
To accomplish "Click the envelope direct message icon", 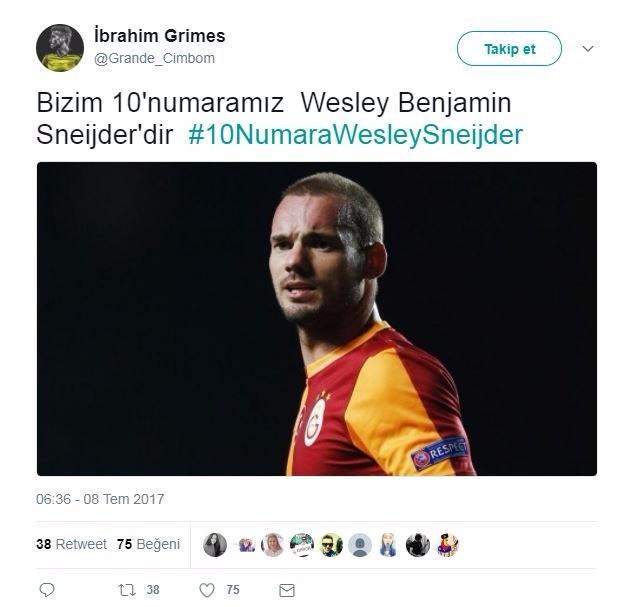I will point(287,590).
